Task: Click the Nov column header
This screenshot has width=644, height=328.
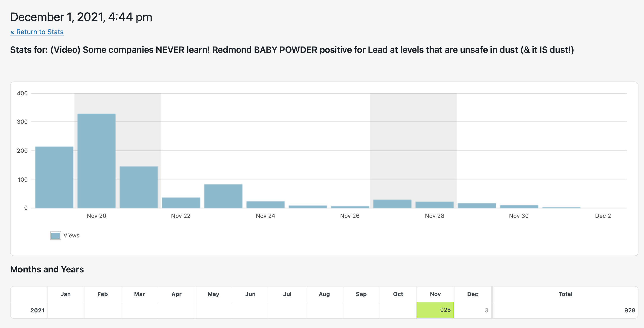Action: click(435, 294)
